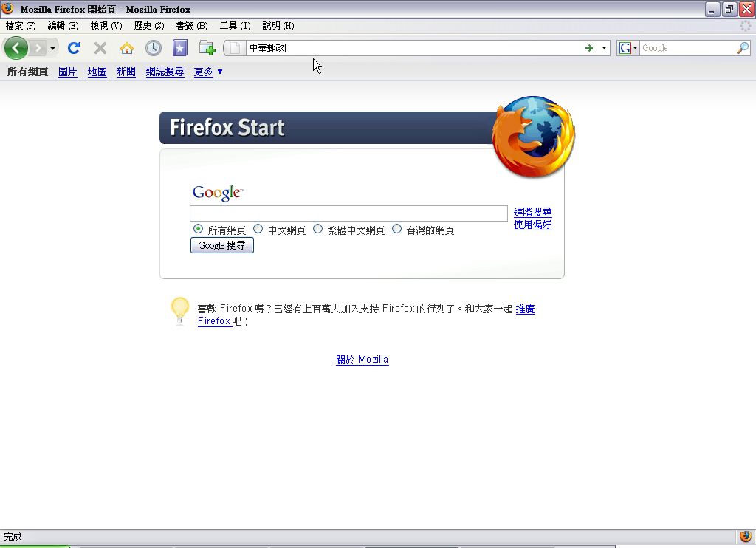
Task: Click the green Go arrow in address bar
Action: 588,48
